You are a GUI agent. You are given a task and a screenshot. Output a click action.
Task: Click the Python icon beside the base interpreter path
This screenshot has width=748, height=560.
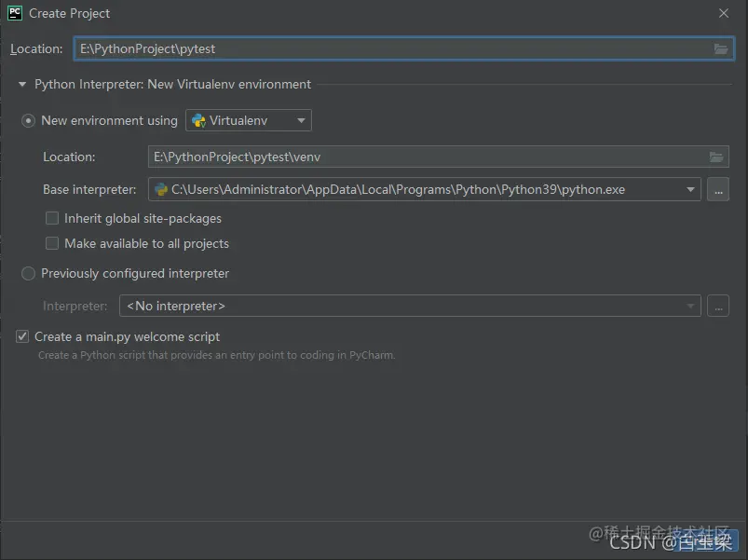click(161, 189)
